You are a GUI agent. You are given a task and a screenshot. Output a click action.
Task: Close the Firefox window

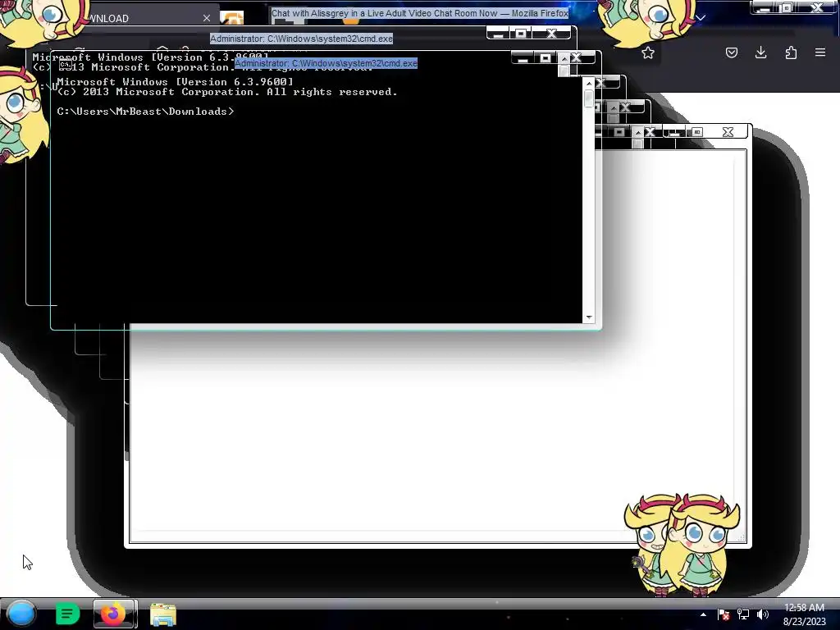(x=816, y=8)
